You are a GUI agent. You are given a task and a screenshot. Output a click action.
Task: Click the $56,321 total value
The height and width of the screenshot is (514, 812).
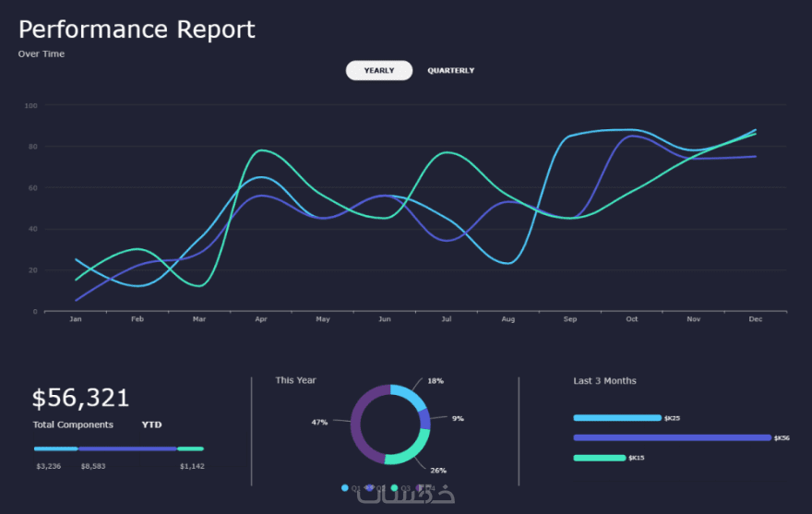(81, 398)
